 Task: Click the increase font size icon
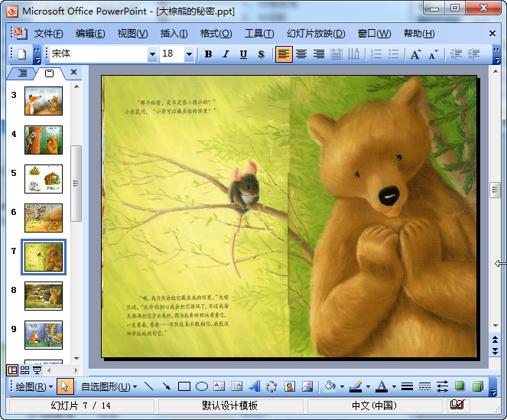click(x=415, y=54)
